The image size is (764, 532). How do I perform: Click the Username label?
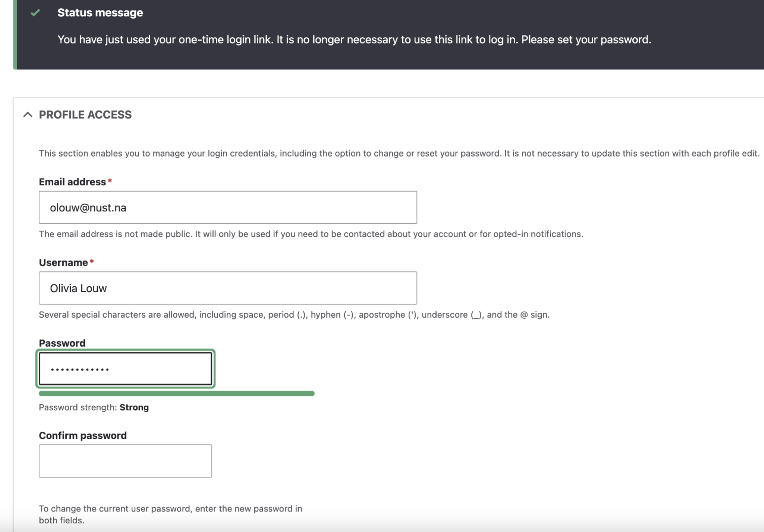coord(63,263)
